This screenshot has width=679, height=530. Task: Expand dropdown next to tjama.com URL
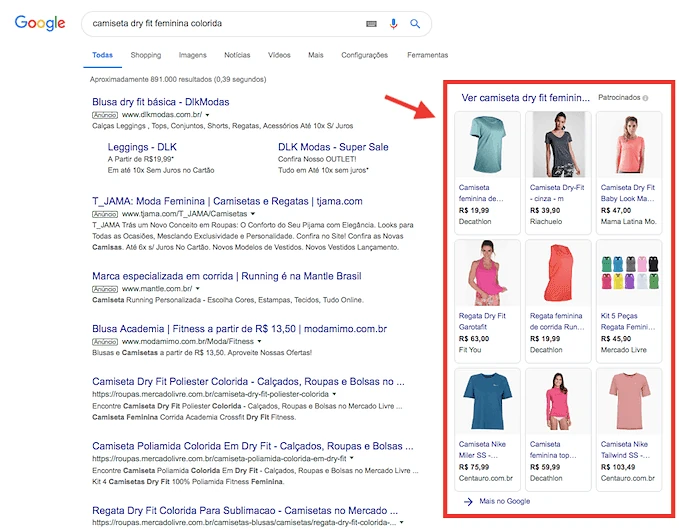pyautogui.click(x=253, y=214)
